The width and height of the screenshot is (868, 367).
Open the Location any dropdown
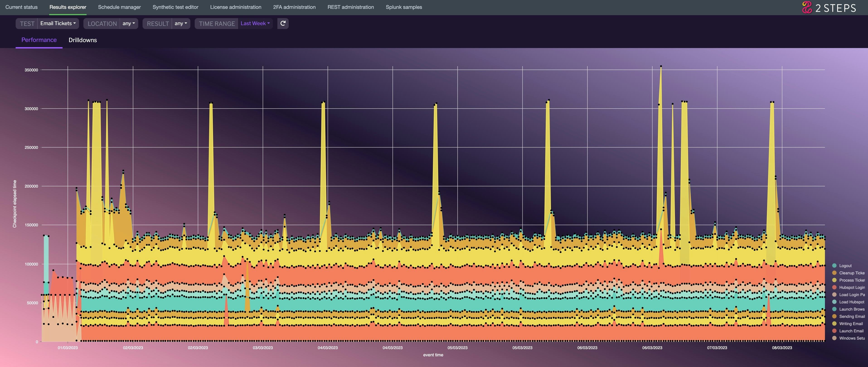(x=128, y=23)
